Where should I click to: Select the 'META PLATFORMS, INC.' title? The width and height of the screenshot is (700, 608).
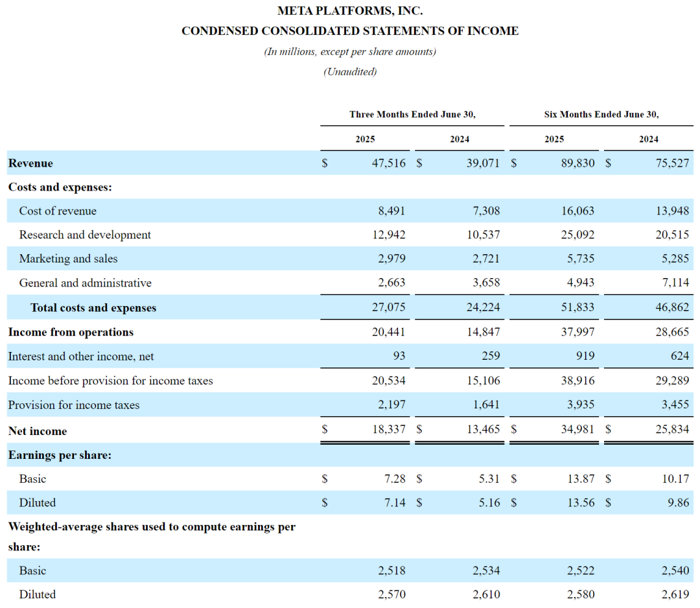[x=350, y=11]
